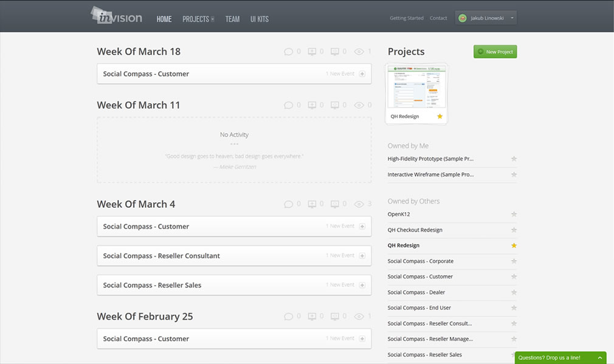This screenshot has width=614, height=364.
Task: Open the Getting Started link
Action: 407,18
